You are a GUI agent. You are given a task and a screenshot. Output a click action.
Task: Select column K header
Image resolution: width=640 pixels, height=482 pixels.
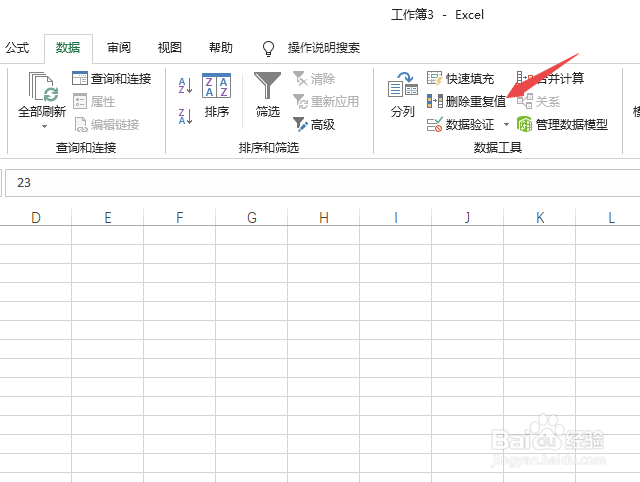[540, 217]
